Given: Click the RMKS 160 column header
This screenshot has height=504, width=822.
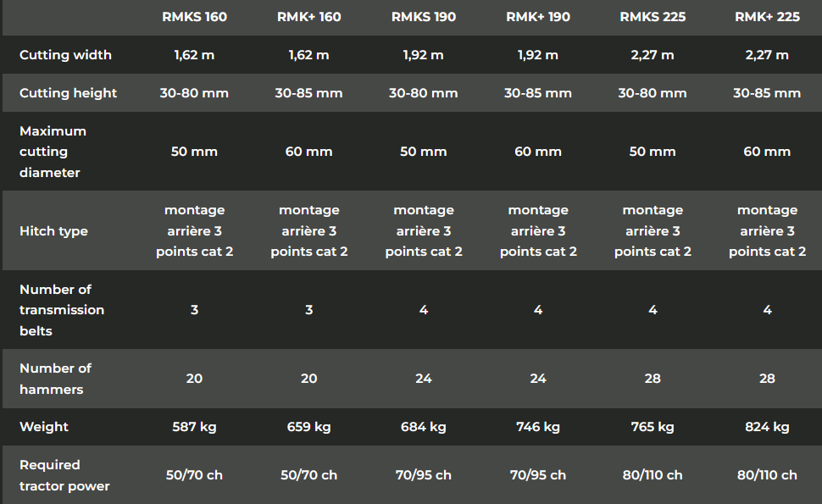Looking at the screenshot, I should [x=194, y=17].
